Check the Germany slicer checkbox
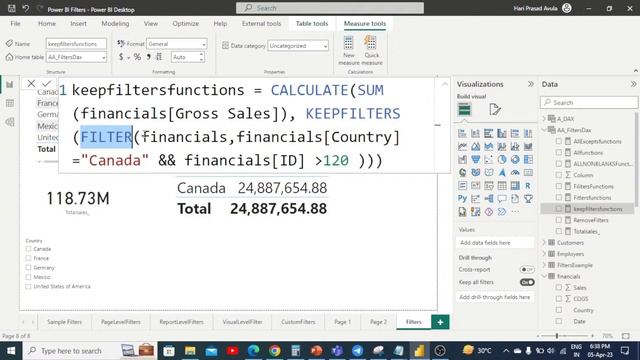 pos(28,267)
